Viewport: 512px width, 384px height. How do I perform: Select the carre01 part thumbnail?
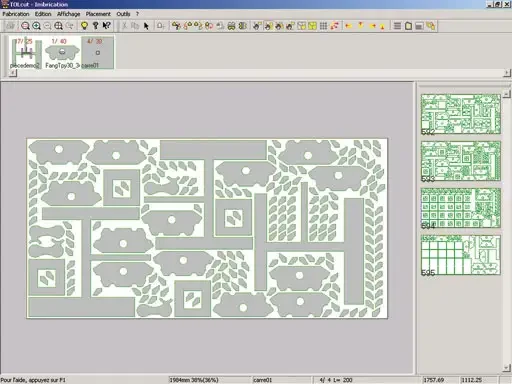(97, 53)
